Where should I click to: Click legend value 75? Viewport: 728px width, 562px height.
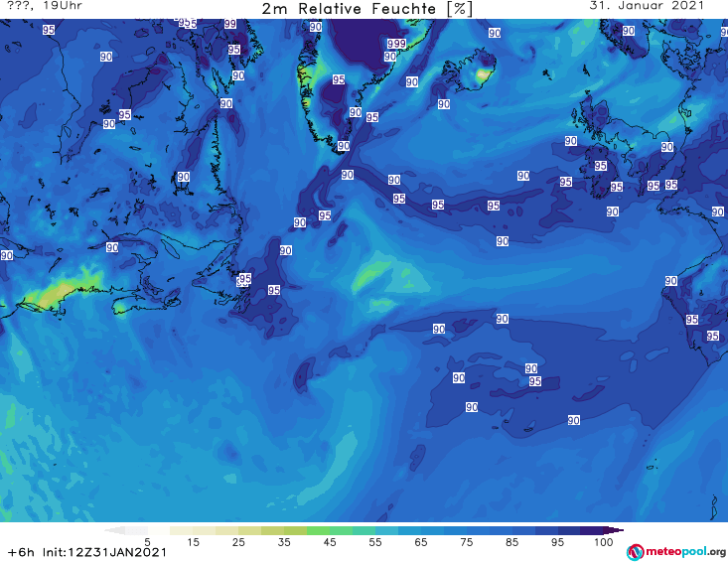[x=466, y=542]
